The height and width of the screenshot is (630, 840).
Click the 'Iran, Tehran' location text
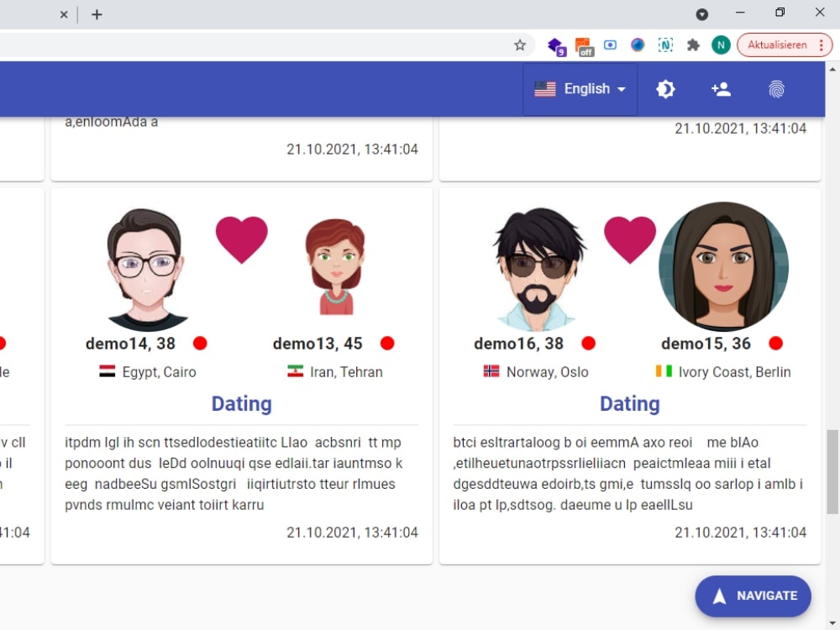click(346, 372)
